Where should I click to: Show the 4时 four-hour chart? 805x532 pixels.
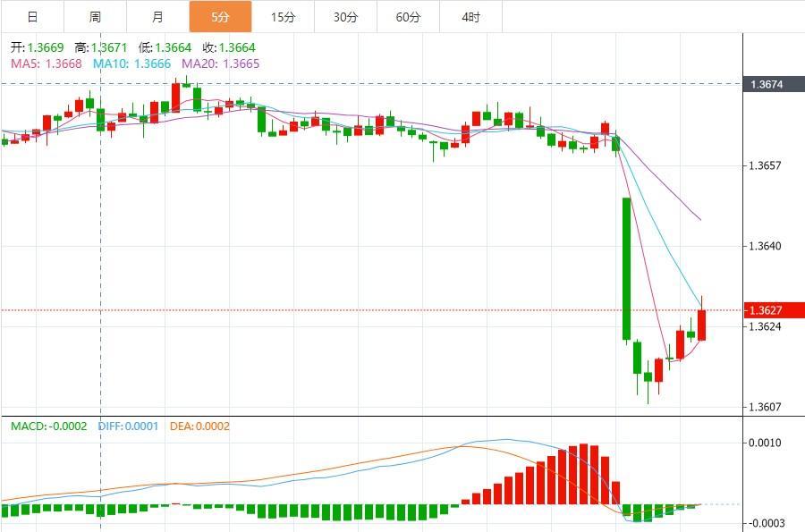click(x=470, y=17)
